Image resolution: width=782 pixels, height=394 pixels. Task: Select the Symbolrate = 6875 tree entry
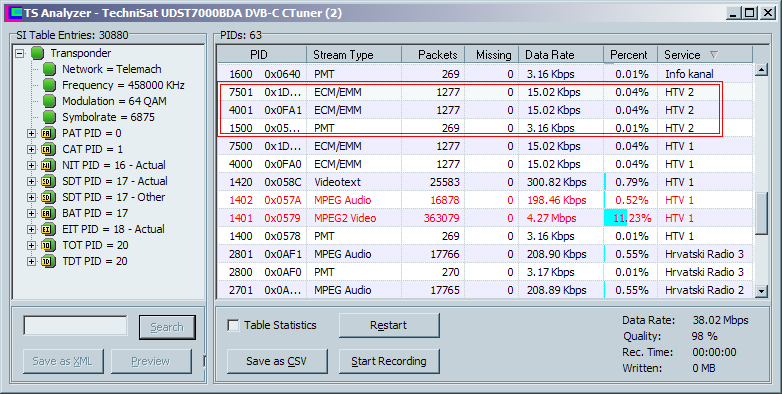click(x=108, y=117)
